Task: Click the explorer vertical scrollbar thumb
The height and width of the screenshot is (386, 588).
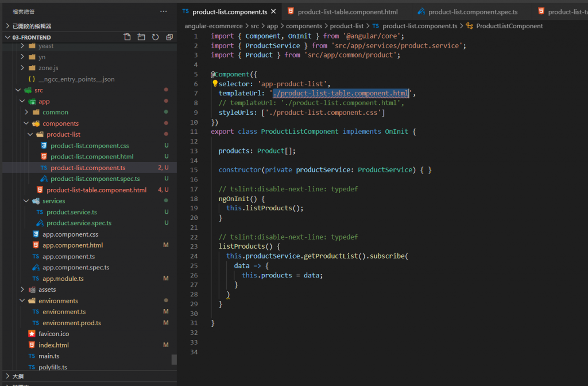Action: (x=174, y=360)
